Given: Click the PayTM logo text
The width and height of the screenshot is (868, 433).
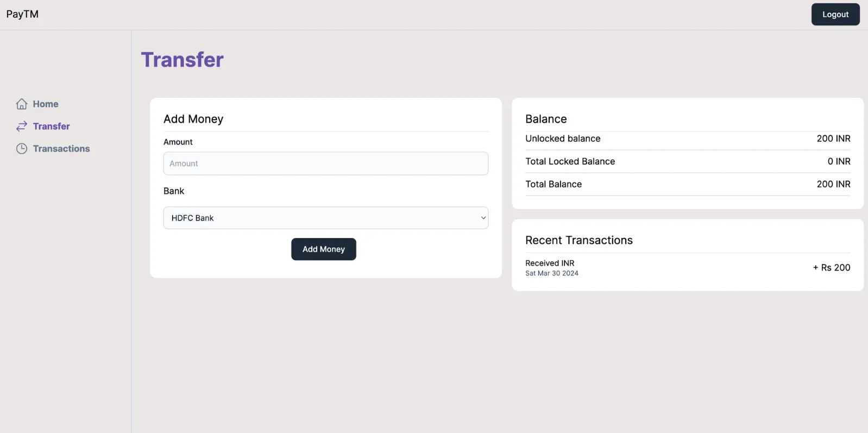Looking at the screenshot, I should pos(22,14).
